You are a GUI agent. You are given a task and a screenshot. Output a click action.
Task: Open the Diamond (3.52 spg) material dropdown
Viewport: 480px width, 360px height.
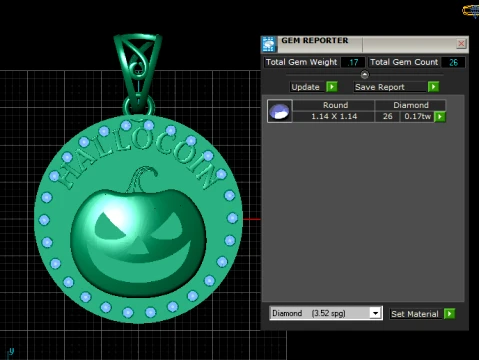tap(376, 313)
